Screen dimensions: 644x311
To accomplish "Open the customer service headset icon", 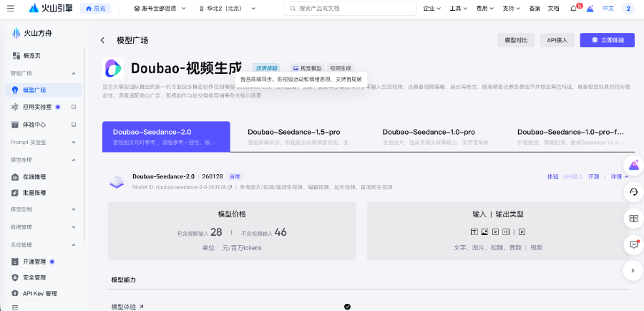I will click(x=633, y=192).
